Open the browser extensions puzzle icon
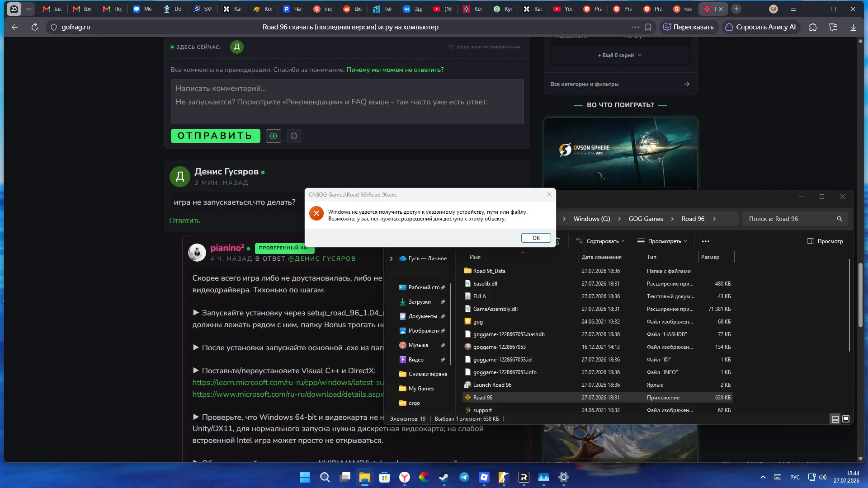Image resolution: width=868 pixels, height=488 pixels. pyautogui.click(x=813, y=27)
